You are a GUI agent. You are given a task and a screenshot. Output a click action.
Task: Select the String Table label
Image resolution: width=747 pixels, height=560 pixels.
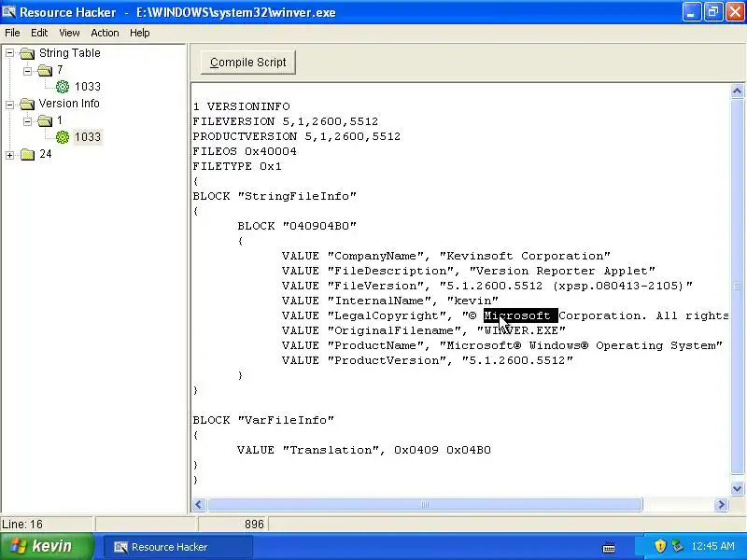(69, 53)
